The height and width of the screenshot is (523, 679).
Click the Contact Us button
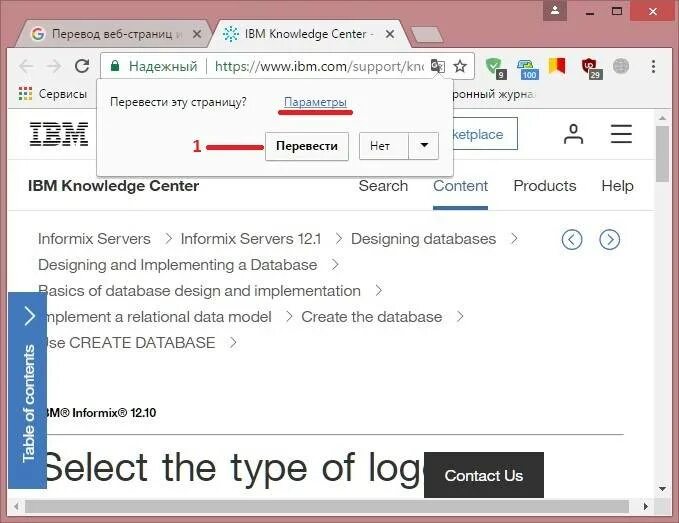484,475
